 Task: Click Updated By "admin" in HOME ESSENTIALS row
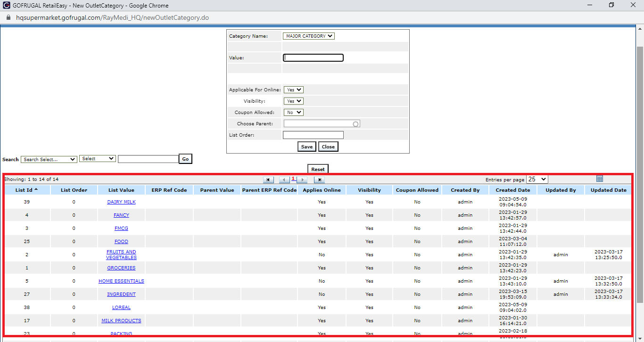point(561,281)
